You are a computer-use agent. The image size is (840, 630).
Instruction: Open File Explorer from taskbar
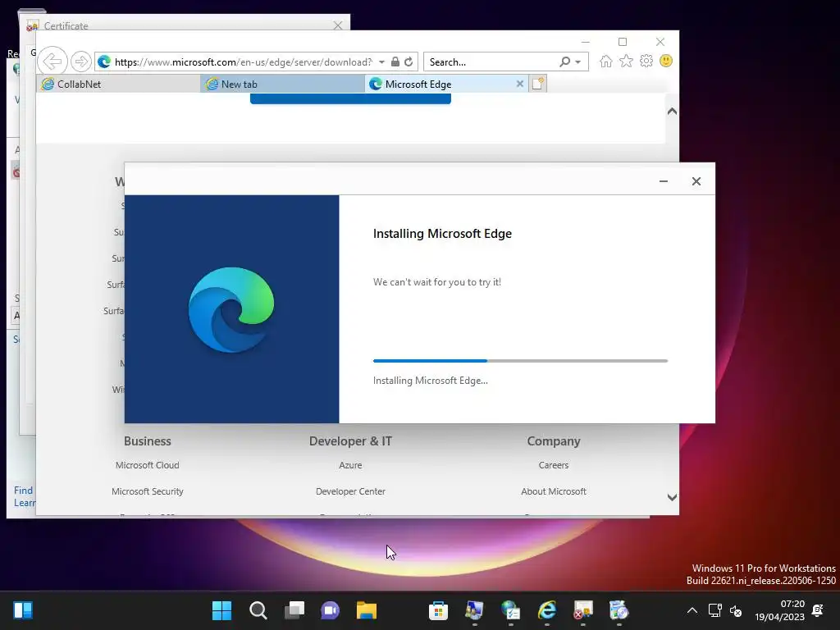coord(367,610)
